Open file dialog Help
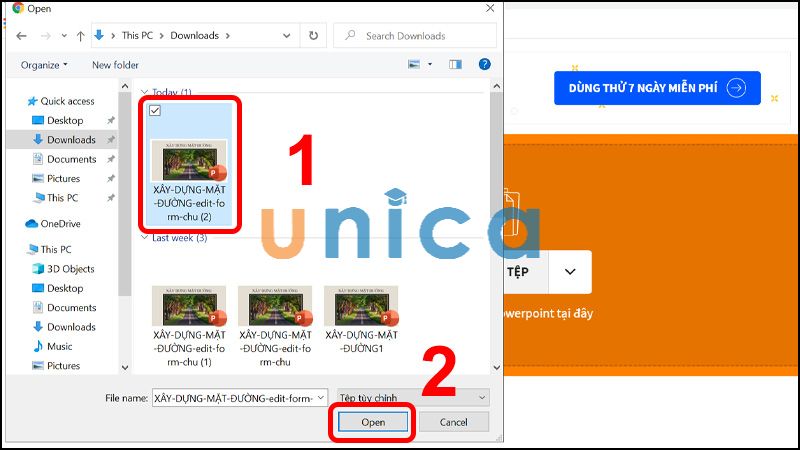 (485, 64)
